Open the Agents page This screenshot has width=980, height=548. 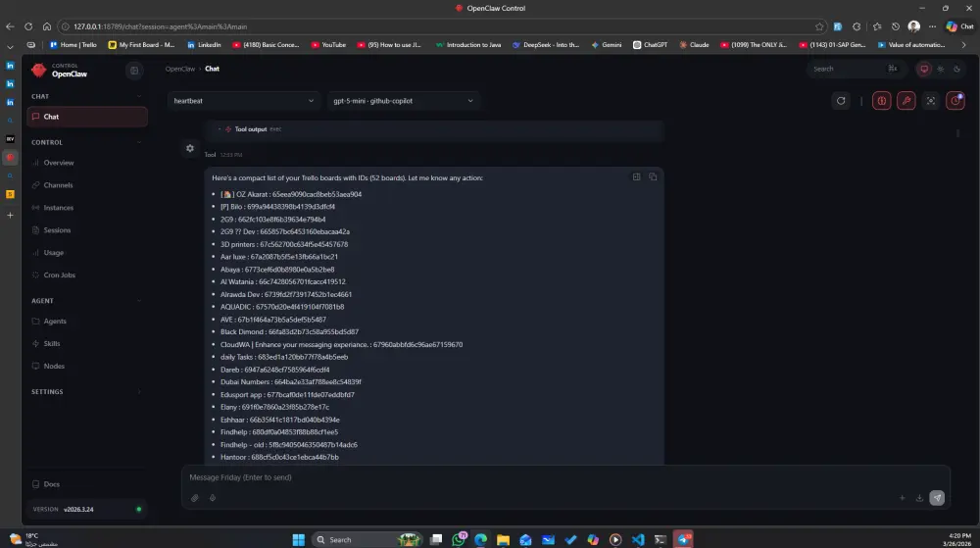[x=55, y=322]
